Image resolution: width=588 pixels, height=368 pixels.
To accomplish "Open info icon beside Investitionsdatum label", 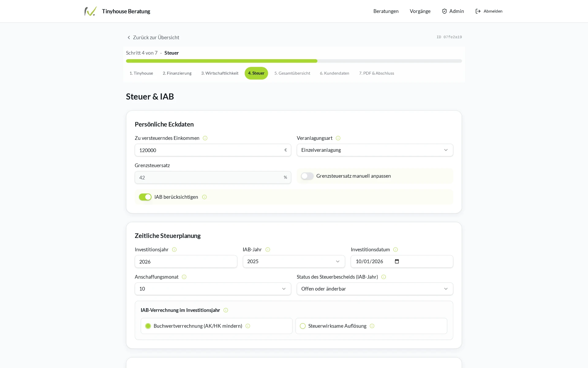I will point(395,249).
